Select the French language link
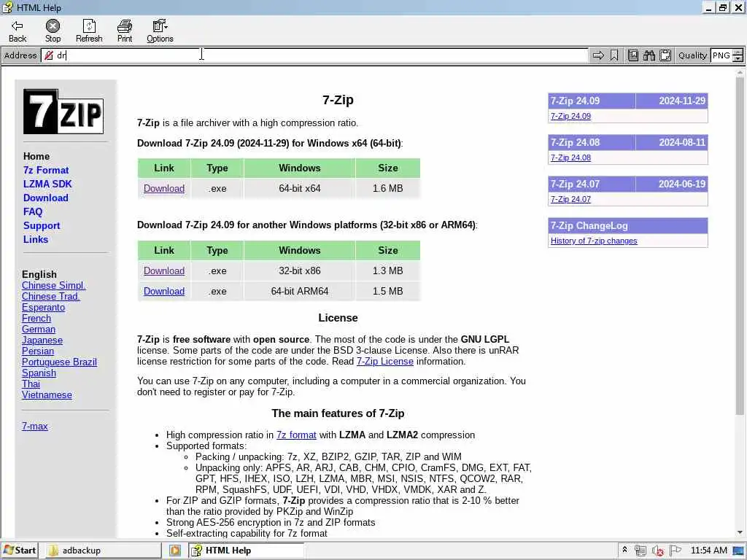Viewport: 747px width, 560px height. tap(36, 318)
